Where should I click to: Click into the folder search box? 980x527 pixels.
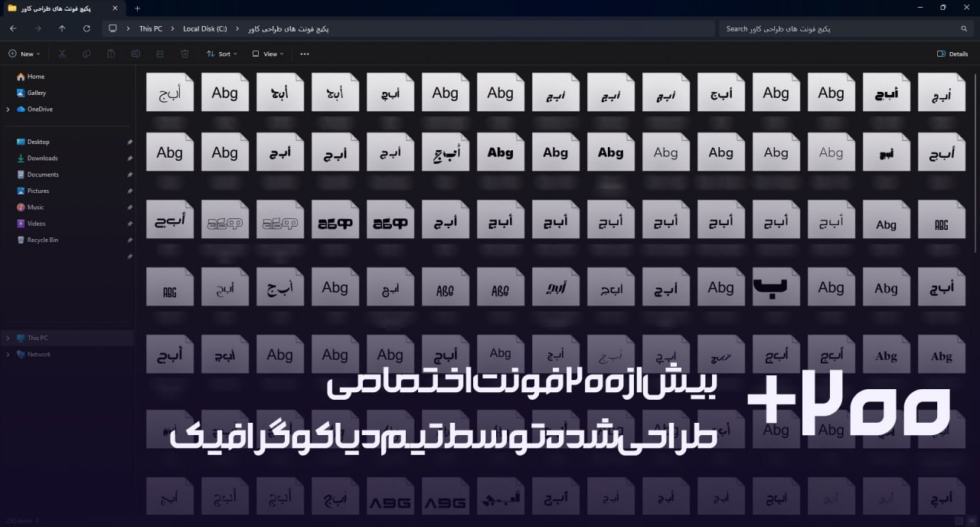844,29
